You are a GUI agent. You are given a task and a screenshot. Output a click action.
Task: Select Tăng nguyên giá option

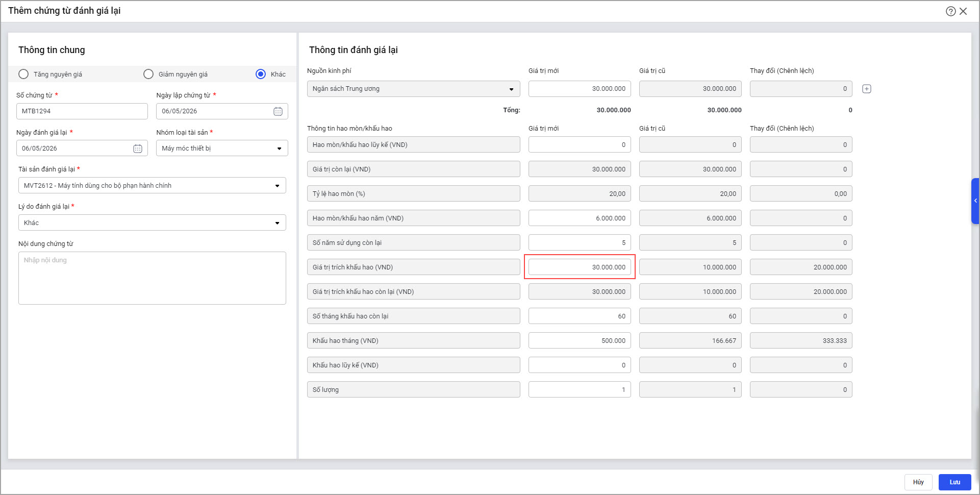click(23, 74)
